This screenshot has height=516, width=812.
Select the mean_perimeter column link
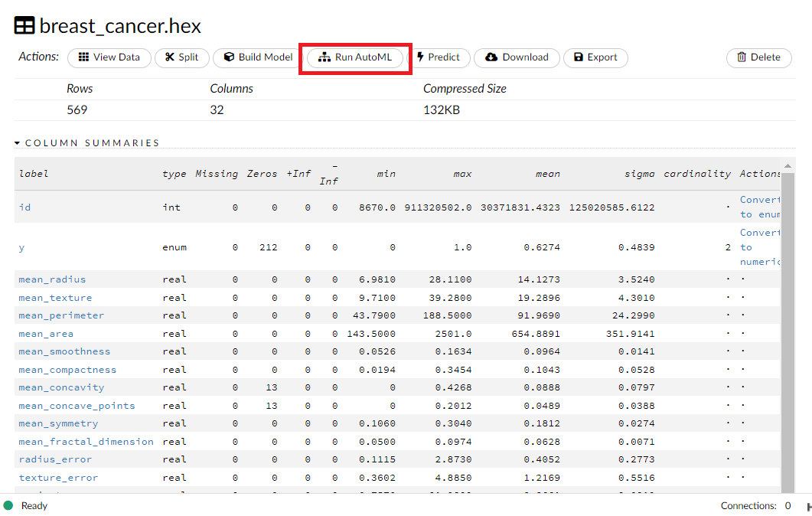click(x=61, y=315)
